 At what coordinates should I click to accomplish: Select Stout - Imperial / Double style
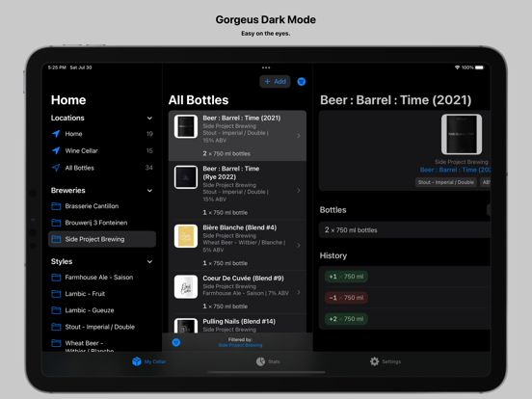(102, 327)
